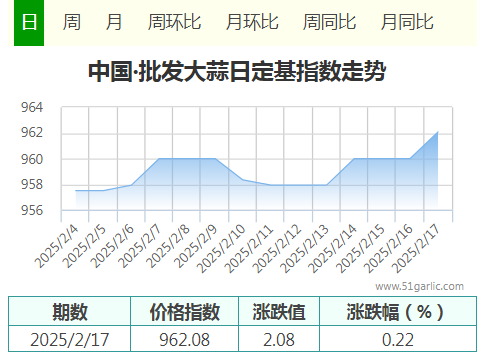Click the chart title 中国·批发大蒜日定基指数走势
The height and width of the screenshot is (361, 483).
click(x=237, y=71)
